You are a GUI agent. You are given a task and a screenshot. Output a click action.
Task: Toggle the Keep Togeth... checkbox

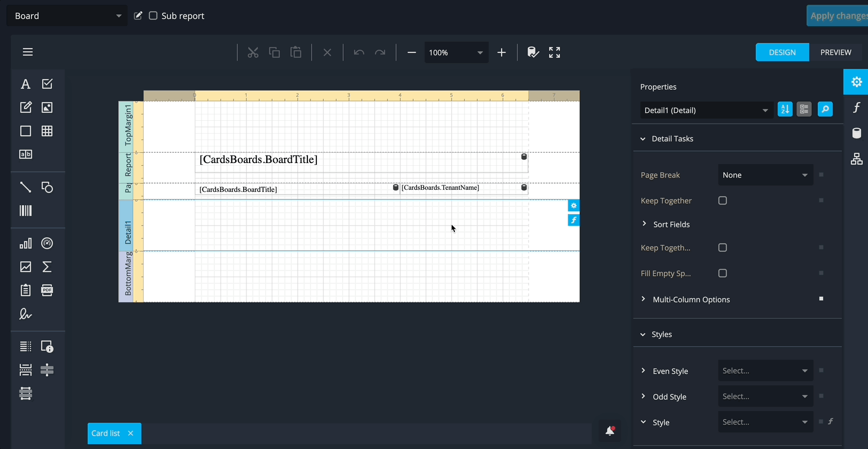[x=723, y=247]
